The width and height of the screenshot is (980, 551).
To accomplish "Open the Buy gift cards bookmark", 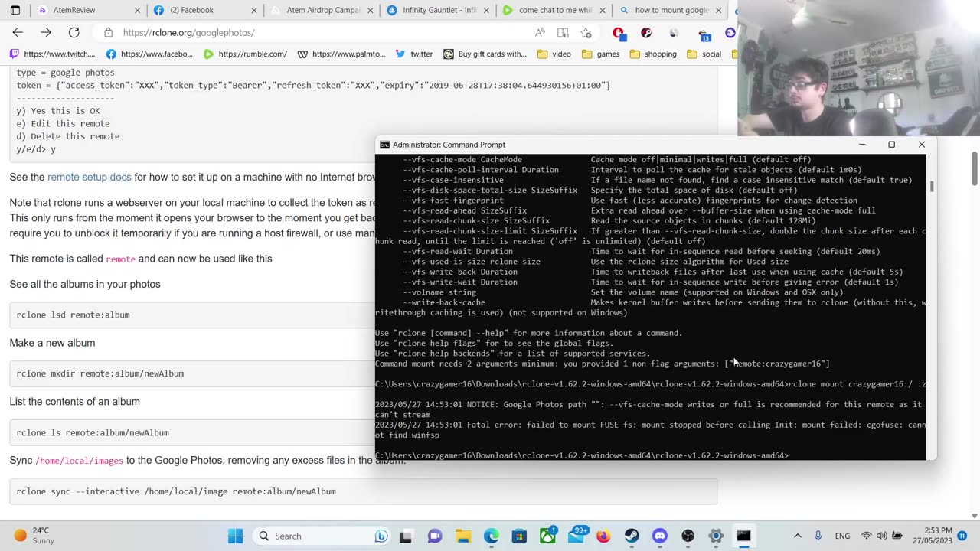I will [485, 54].
